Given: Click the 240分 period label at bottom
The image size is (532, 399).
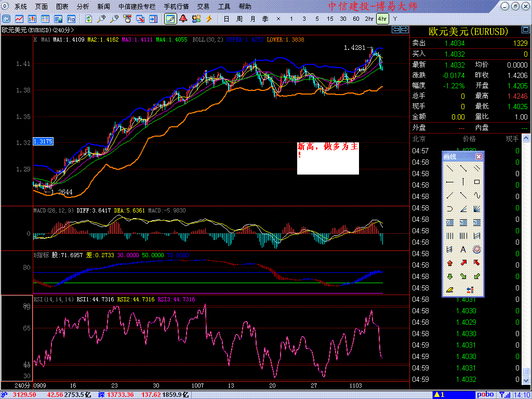Looking at the screenshot, I should coord(22,385).
